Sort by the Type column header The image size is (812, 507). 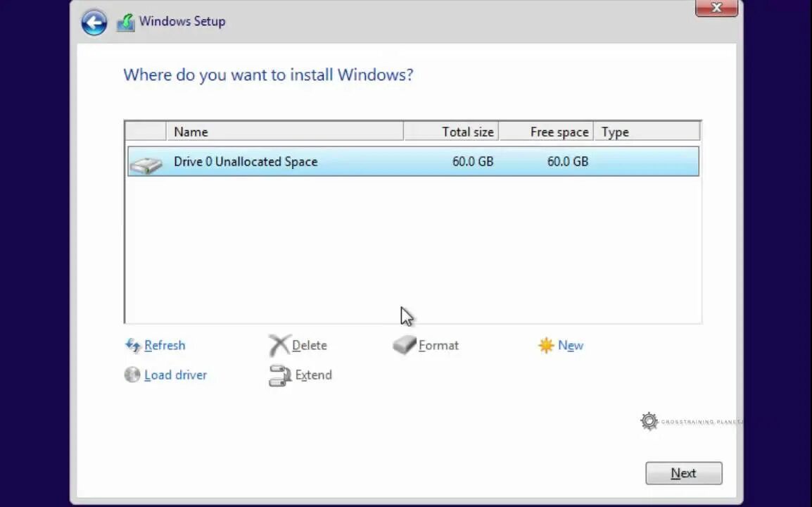(x=647, y=132)
